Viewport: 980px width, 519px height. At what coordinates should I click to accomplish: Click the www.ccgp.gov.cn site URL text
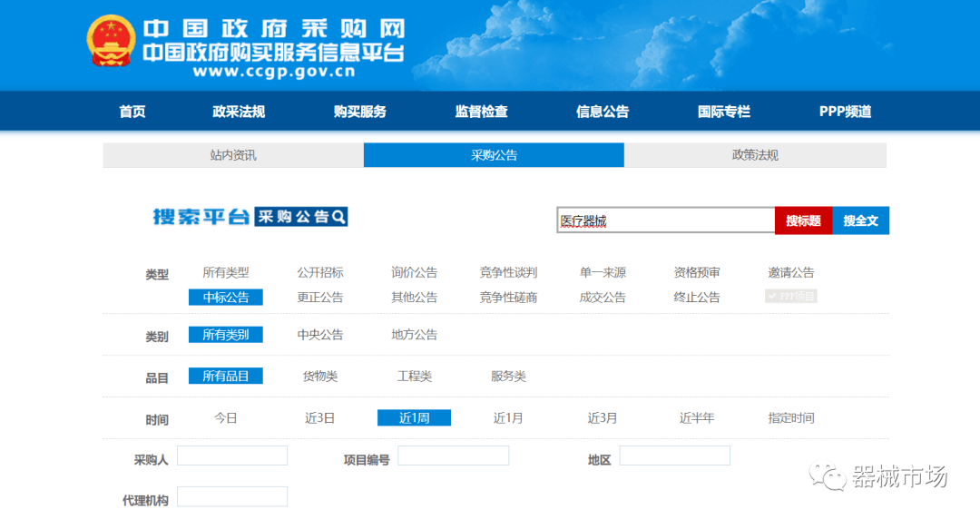click(x=274, y=72)
